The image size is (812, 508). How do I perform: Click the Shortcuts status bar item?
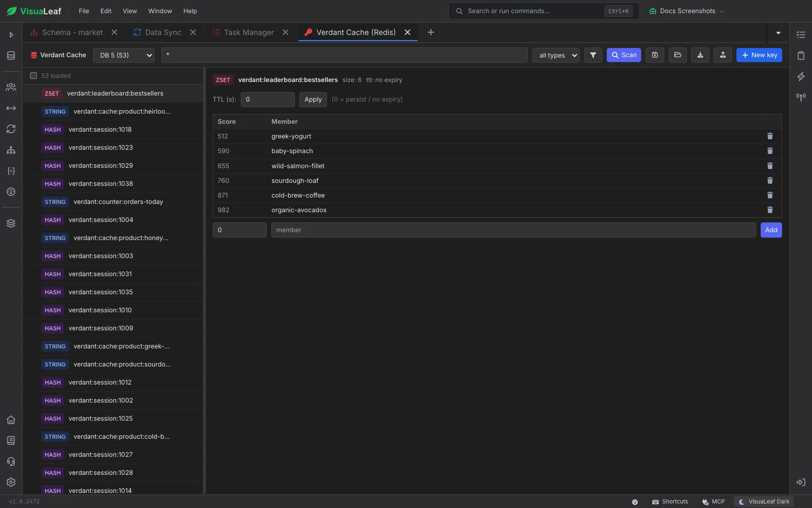coord(670,502)
